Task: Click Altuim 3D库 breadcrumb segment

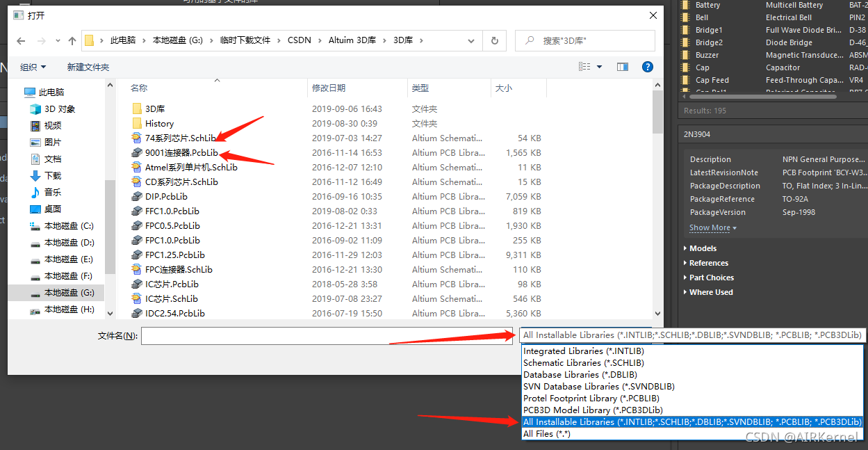Action: coord(352,41)
